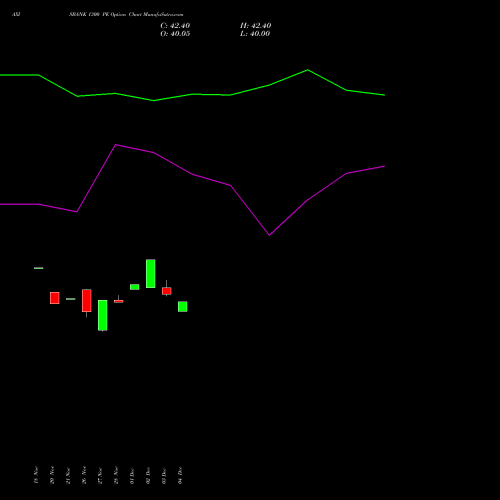500x500 pixels.
Task: Select the red candle on 20 Nov
Action: pos(55,298)
